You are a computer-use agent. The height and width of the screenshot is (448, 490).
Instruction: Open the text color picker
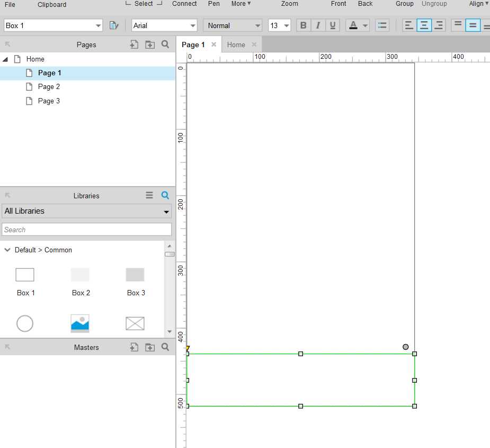tap(353, 25)
